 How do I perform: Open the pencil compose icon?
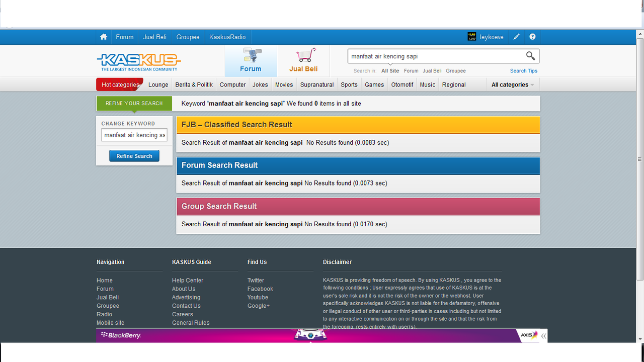[x=516, y=37]
